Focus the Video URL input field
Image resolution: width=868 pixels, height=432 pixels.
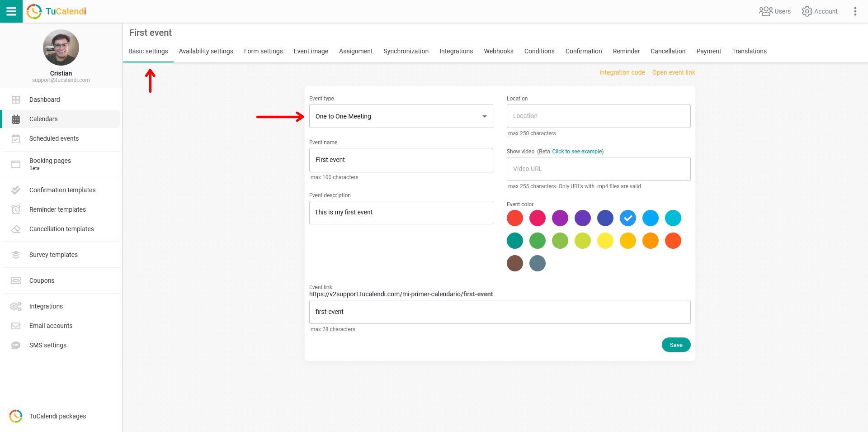pos(598,169)
